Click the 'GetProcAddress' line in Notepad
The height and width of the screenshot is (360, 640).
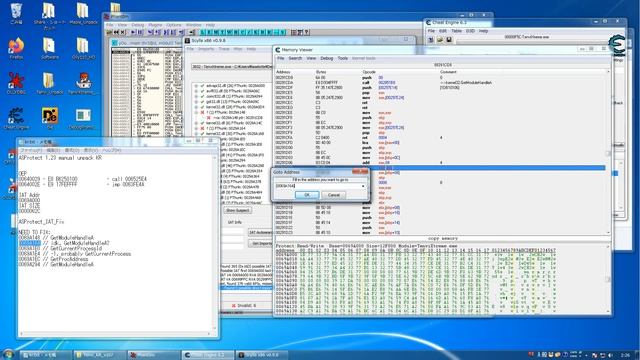pos(53,259)
